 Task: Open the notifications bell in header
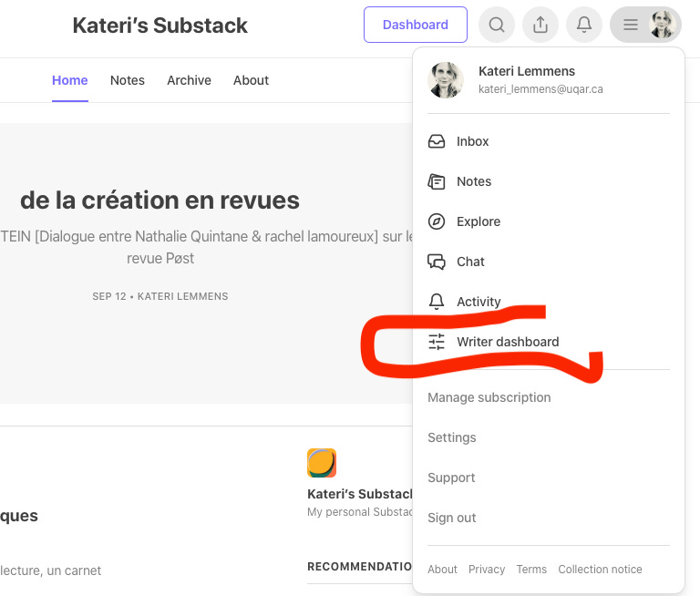pyautogui.click(x=584, y=25)
